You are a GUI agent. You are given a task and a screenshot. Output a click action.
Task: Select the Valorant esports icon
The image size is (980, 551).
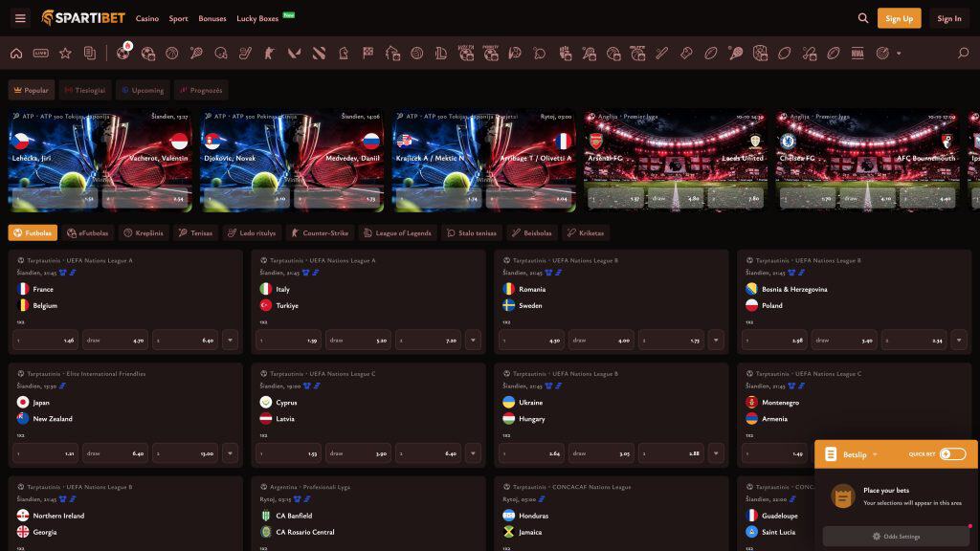click(294, 54)
